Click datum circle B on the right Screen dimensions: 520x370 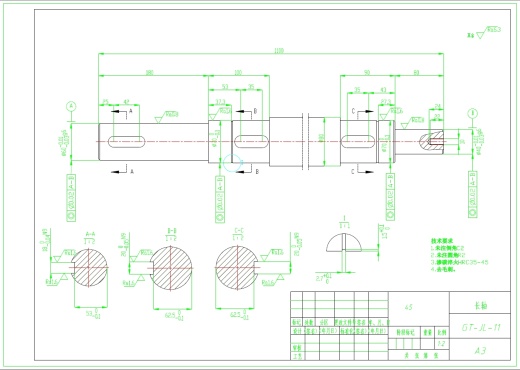click(x=472, y=113)
